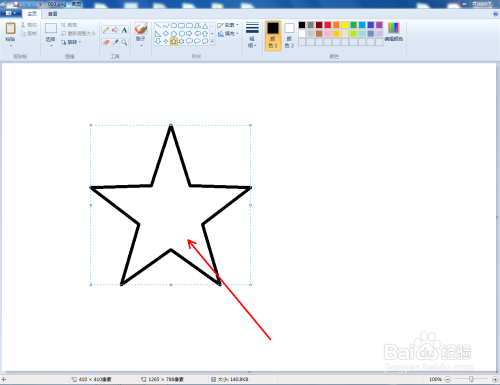Choose the Oval shape
500x385 pixels.
pyautogui.click(x=174, y=26)
